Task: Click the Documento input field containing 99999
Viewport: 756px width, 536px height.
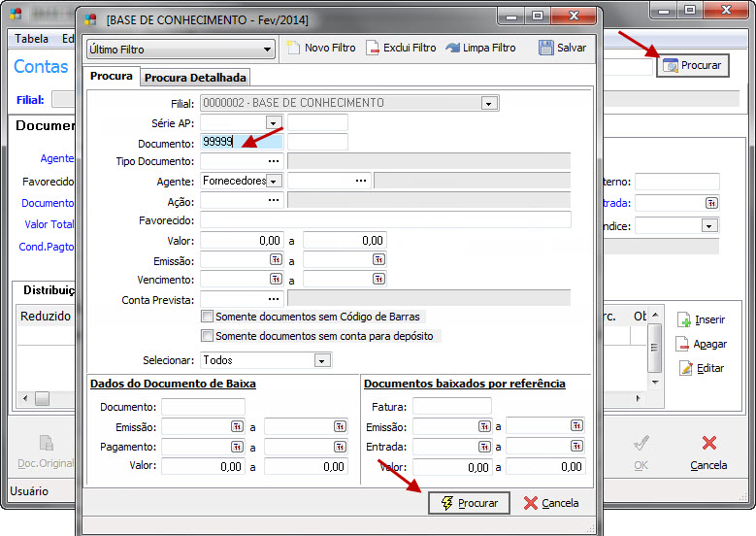Action: pos(241,142)
